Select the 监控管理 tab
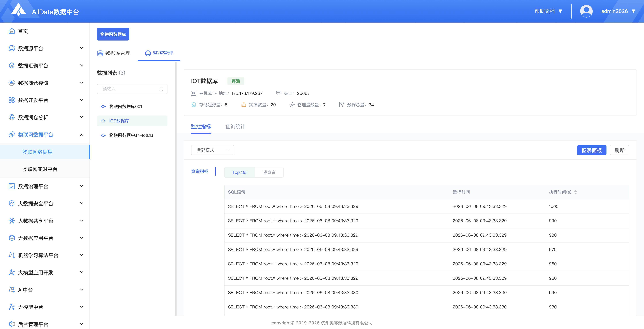The image size is (644, 329). pyautogui.click(x=159, y=53)
